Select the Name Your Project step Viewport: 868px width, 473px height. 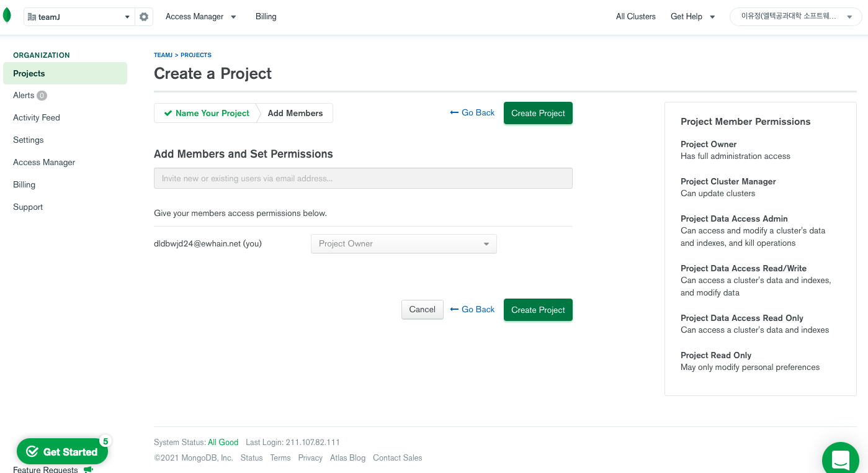coord(206,113)
